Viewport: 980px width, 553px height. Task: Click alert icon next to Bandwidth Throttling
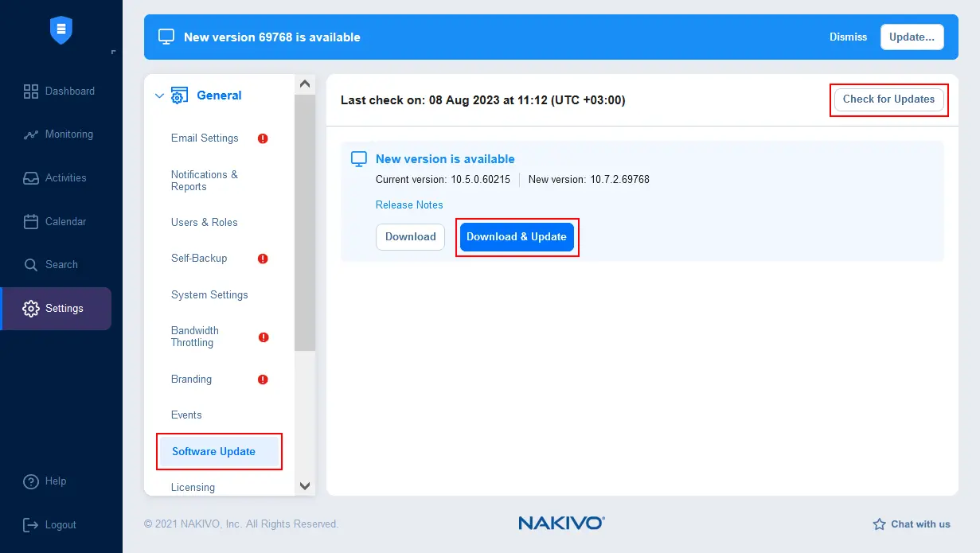click(264, 337)
